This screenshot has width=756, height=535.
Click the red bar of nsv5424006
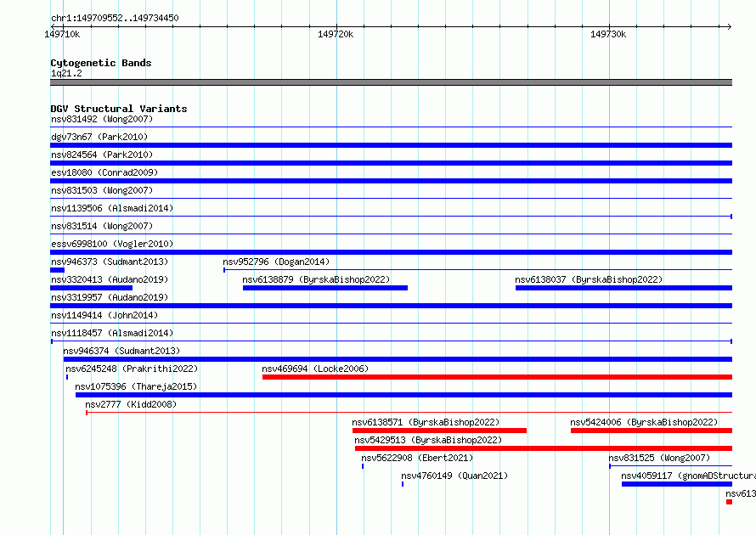[652, 431]
